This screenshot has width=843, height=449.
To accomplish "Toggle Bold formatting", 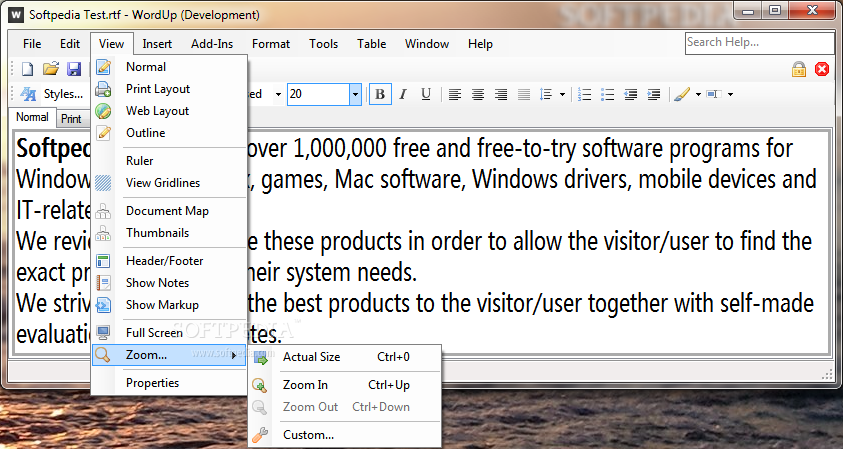I will pos(380,94).
